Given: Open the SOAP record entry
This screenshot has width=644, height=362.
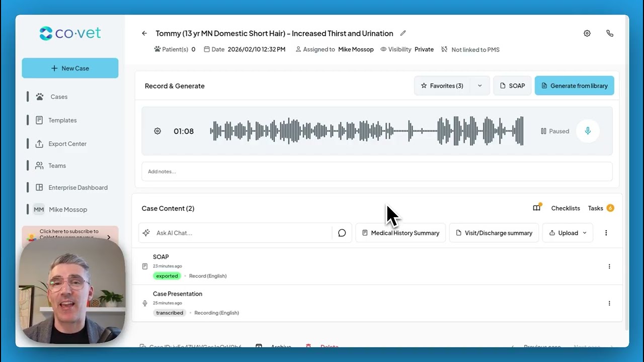Looking at the screenshot, I should coord(377,266).
